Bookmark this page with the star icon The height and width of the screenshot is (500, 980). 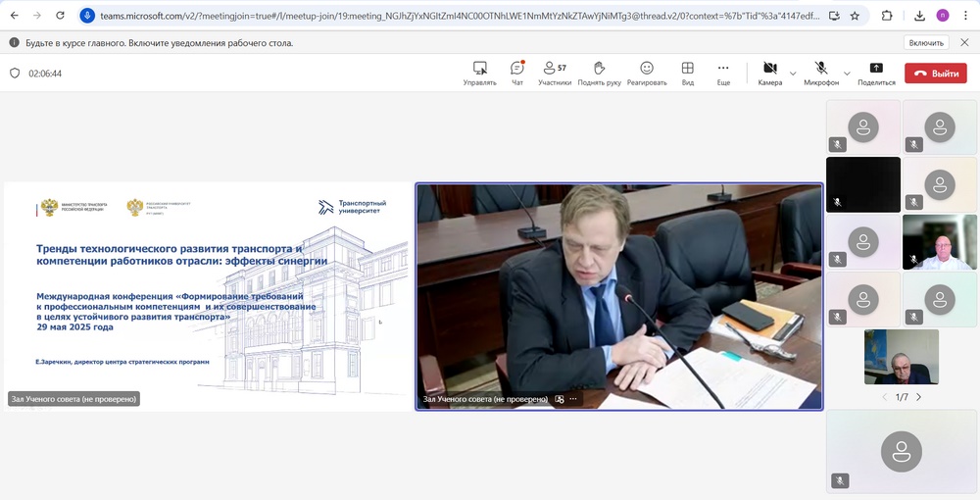coord(855,16)
